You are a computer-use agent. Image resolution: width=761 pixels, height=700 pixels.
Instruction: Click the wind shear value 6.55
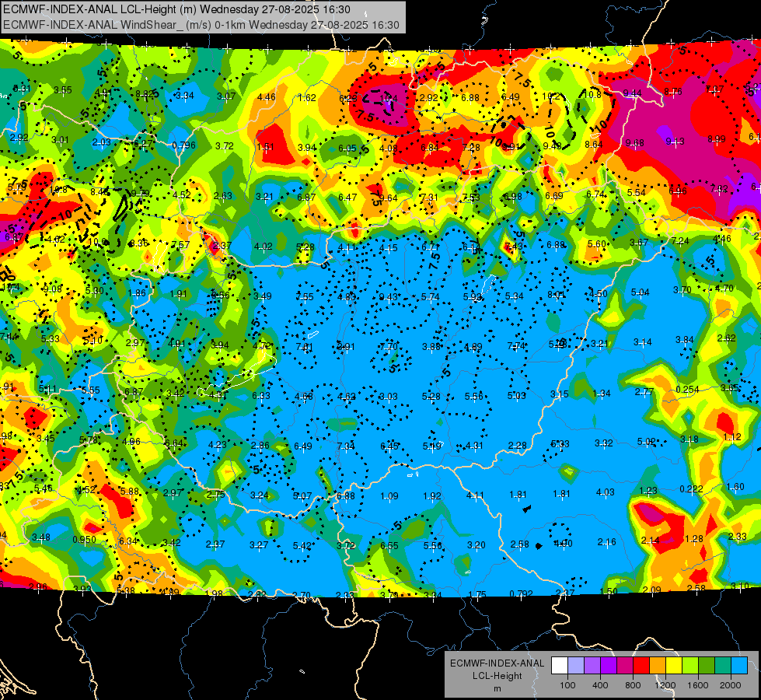pos(389,546)
